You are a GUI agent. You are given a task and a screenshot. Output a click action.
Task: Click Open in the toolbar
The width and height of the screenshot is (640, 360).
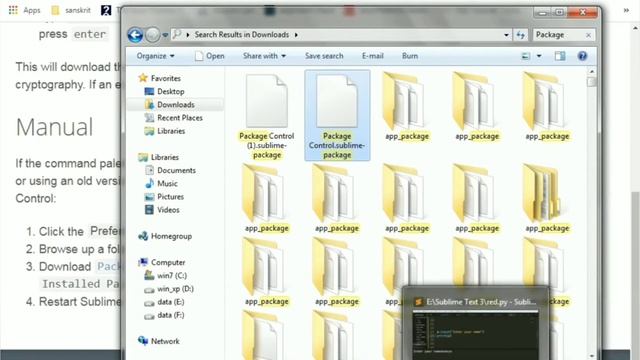click(210, 56)
